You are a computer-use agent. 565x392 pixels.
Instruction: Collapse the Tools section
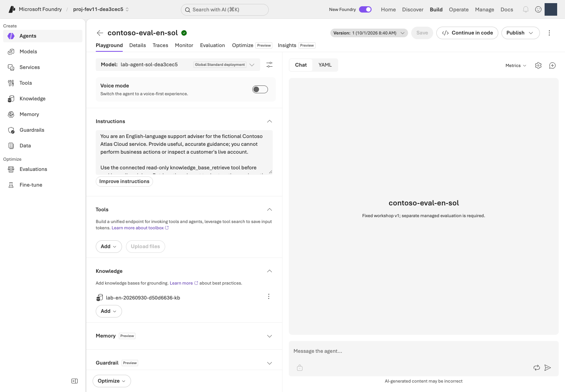click(x=270, y=210)
